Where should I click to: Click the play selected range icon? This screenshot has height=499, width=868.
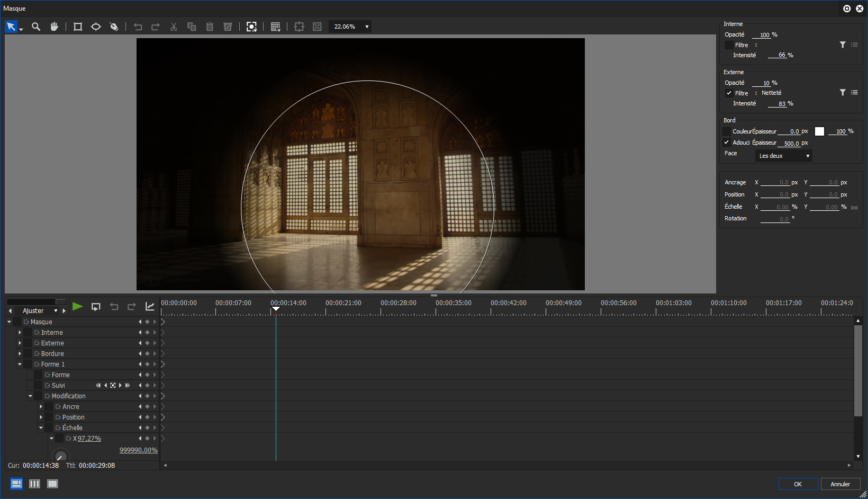96,307
